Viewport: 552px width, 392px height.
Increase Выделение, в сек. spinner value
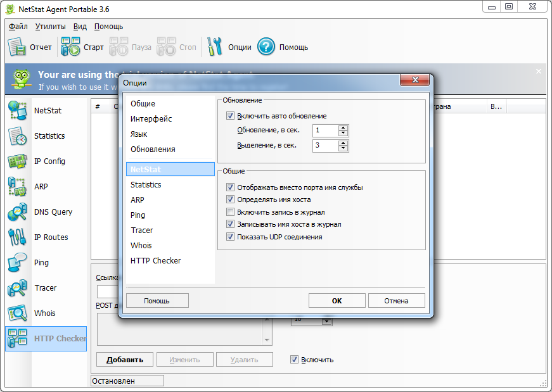pos(343,143)
